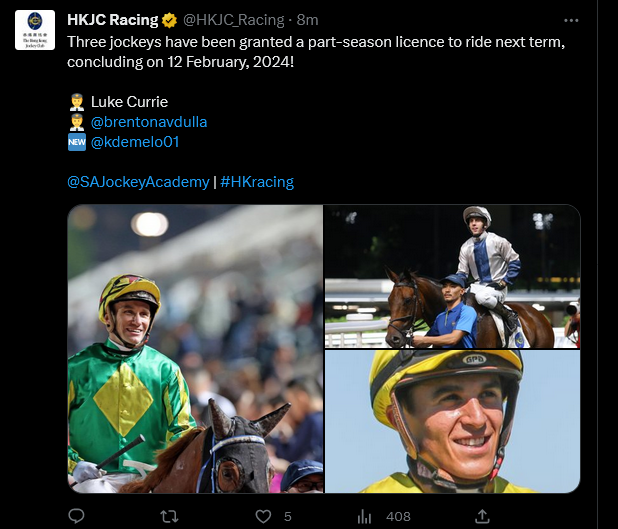Open the @kdemelo01 profile mention
The image size is (618, 529).
134,142
